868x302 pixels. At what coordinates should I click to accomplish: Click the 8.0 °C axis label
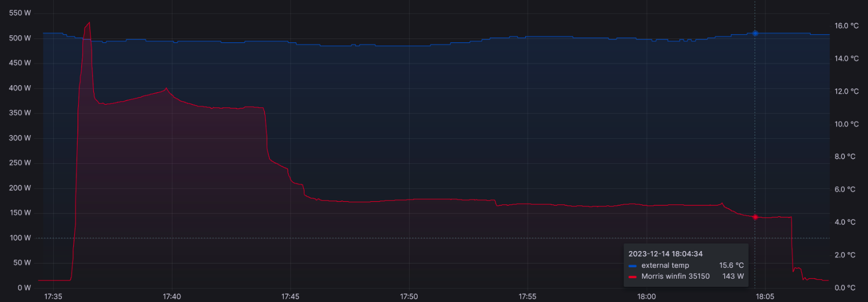[x=845, y=157]
